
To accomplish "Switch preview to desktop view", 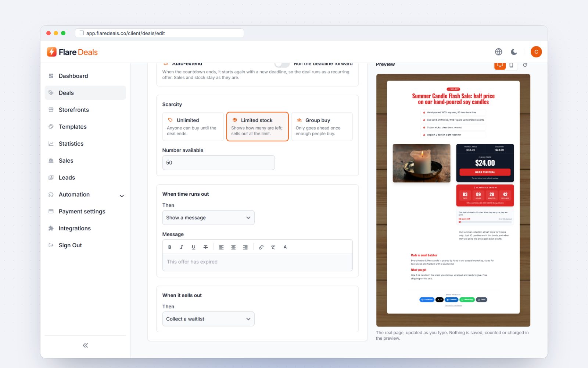I will pyautogui.click(x=500, y=65).
